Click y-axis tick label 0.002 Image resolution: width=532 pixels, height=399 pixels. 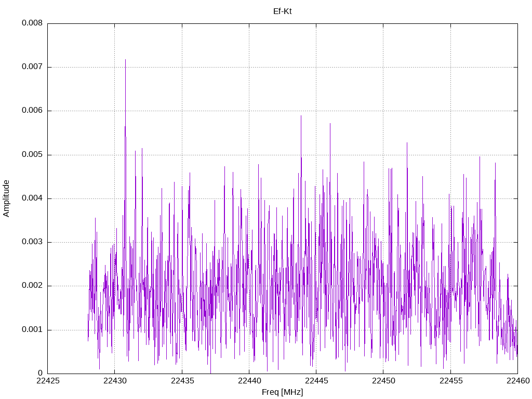(32, 286)
